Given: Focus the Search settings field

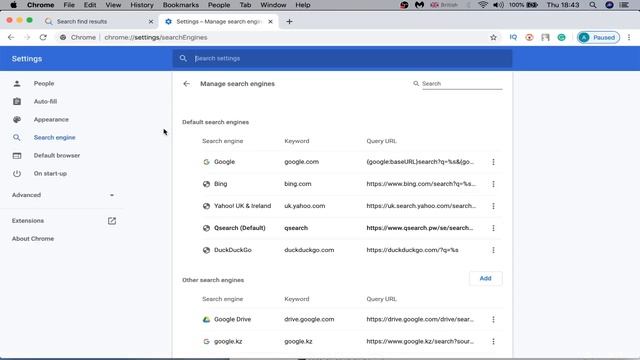Looking at the screenshot, I should click(x=342, y=58).
